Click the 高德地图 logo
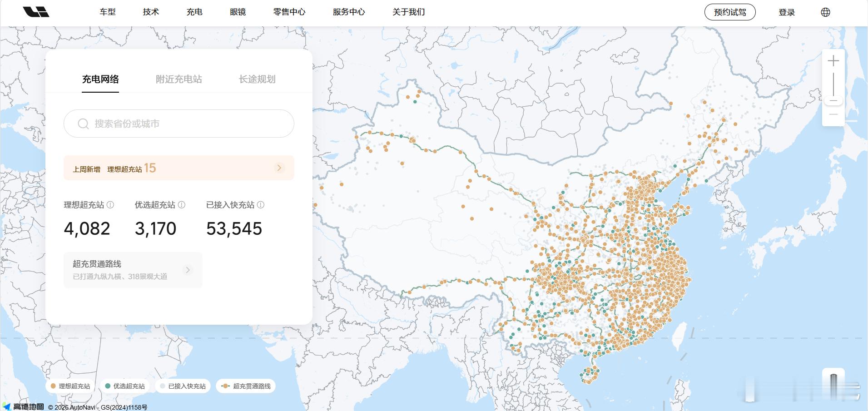This screenshot has width=868, height=411. point(24,406)
